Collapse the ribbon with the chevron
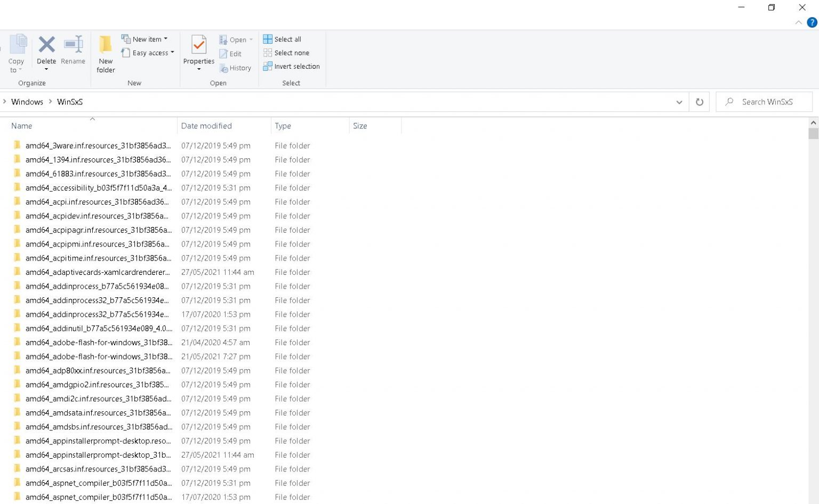 [799, 22]
